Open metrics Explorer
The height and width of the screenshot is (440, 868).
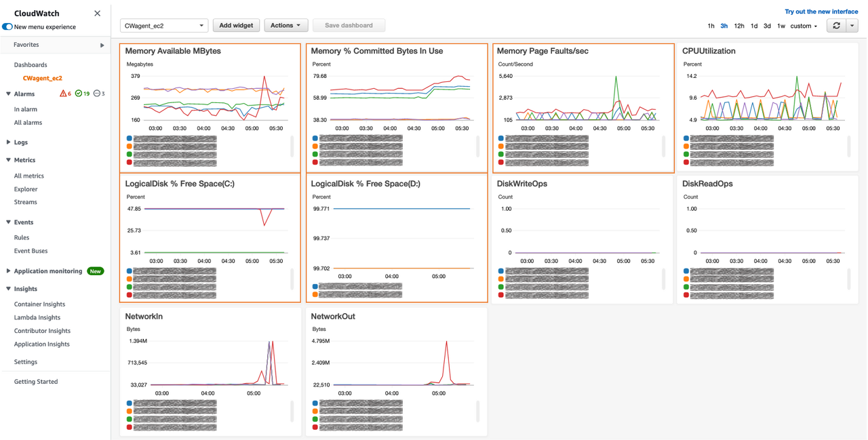pyautogui.click(x=26, y=189)
